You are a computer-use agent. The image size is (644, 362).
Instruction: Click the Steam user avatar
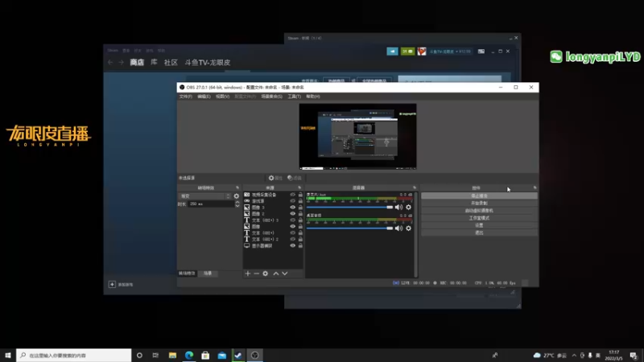(x=422, y=51)
